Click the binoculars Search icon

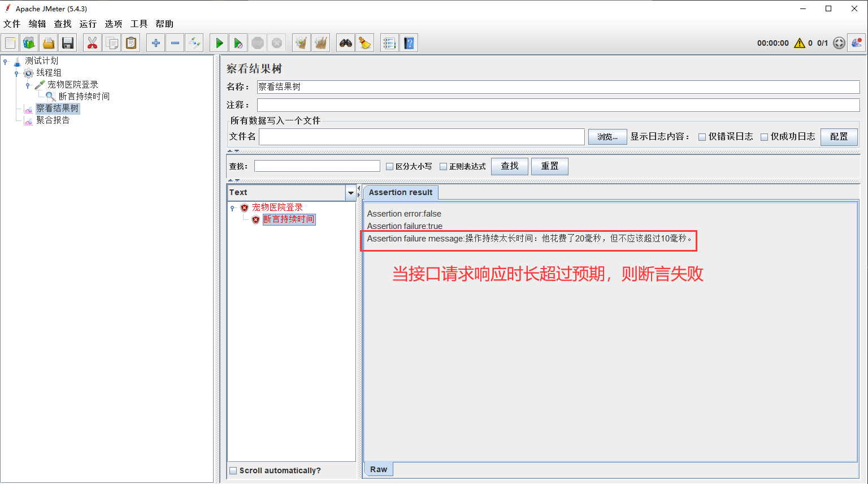[x=346, y=43]
